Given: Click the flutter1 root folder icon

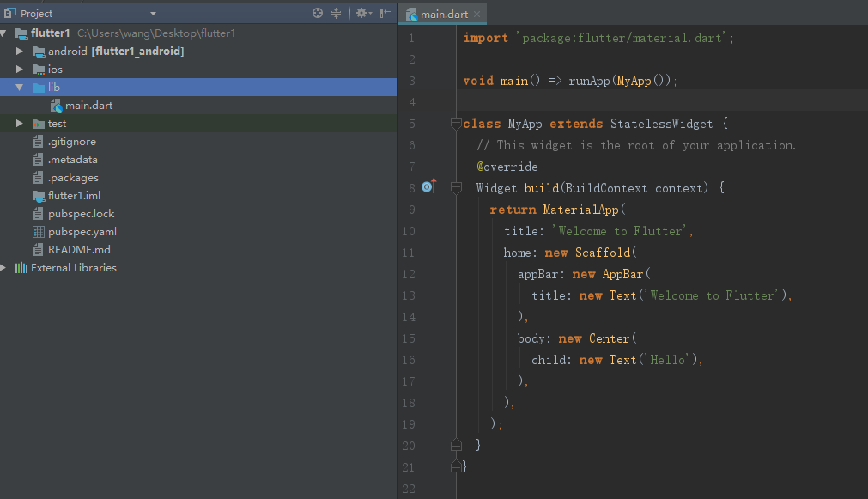Looking at the screenshot, I should point(21,33).
